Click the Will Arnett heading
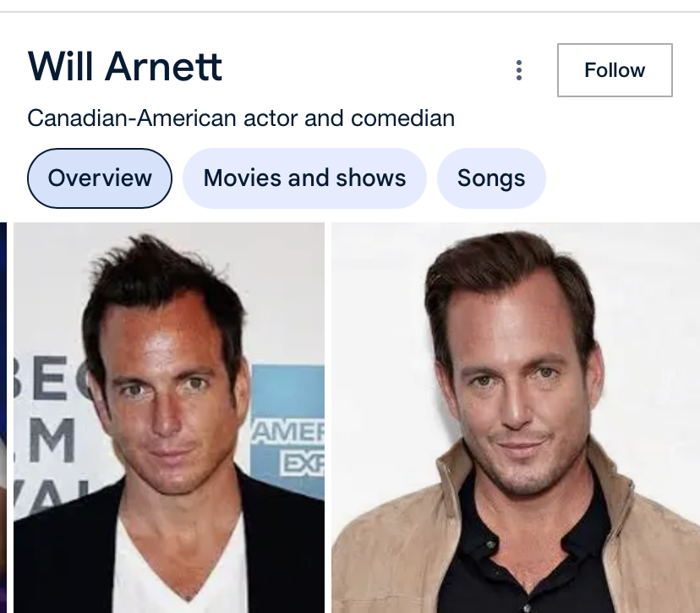Screen dimensions: 700x613 coord(125,67)
